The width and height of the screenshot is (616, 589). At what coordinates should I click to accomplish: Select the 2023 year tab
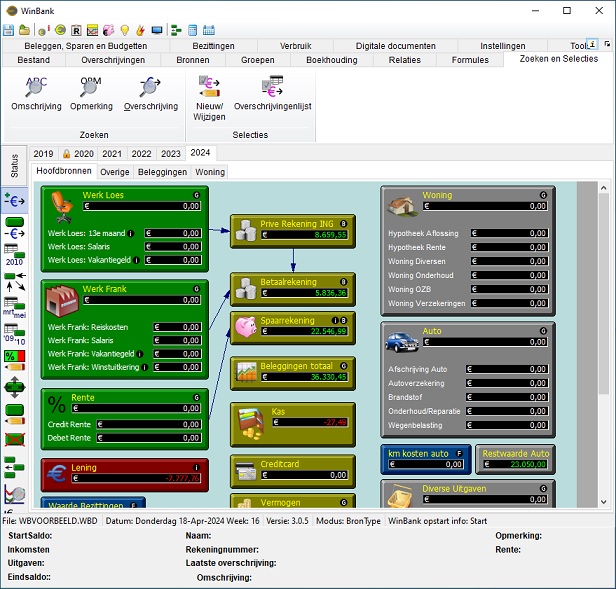(x=170, y=153)
